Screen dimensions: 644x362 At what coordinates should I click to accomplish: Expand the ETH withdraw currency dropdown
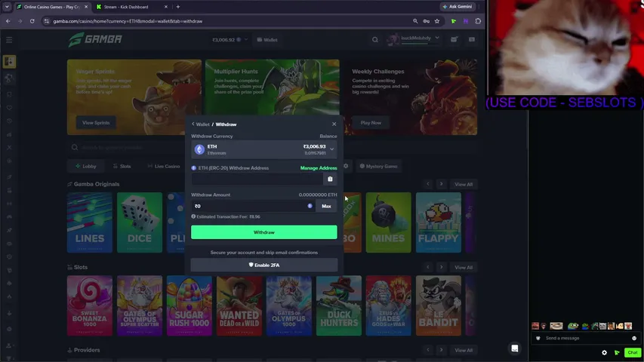264,150
